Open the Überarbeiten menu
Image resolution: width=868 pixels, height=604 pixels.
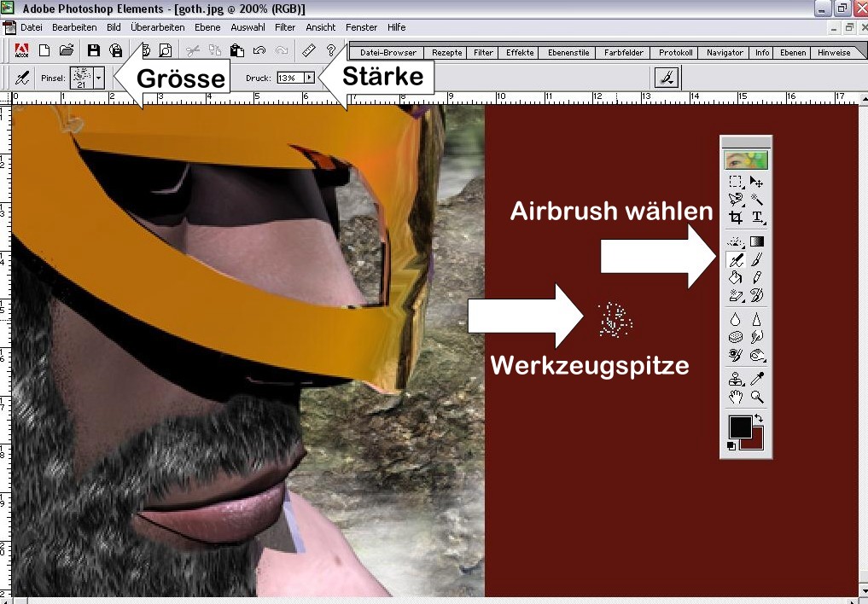tap(158, 27)
